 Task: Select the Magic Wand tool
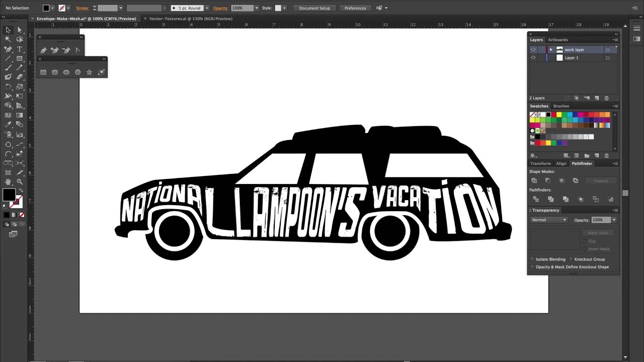coord(8,39)
